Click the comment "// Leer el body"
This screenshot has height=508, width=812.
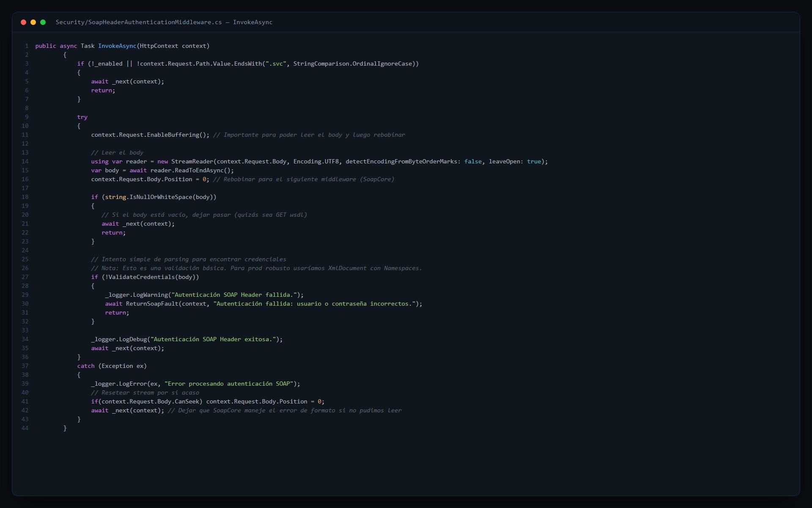117,152
